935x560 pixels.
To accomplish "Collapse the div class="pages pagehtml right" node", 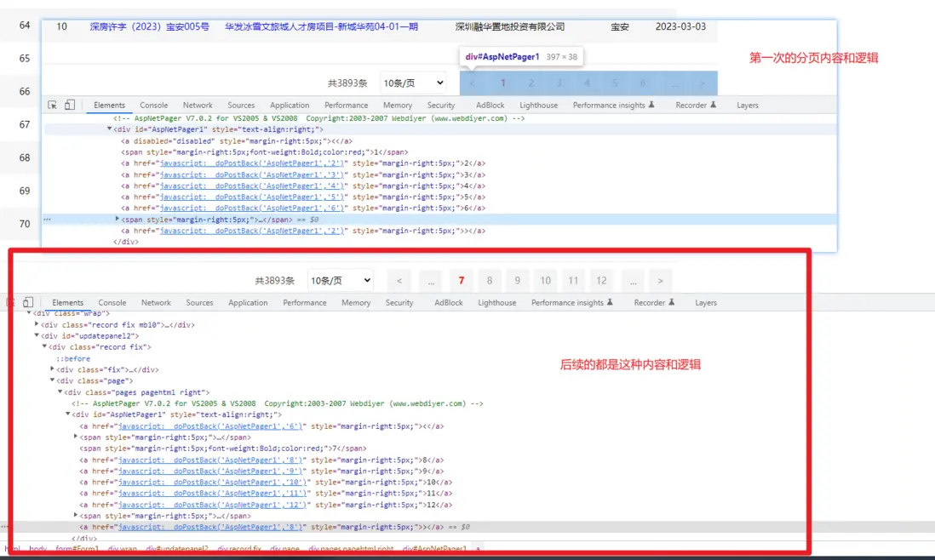I will pos(60,392).
